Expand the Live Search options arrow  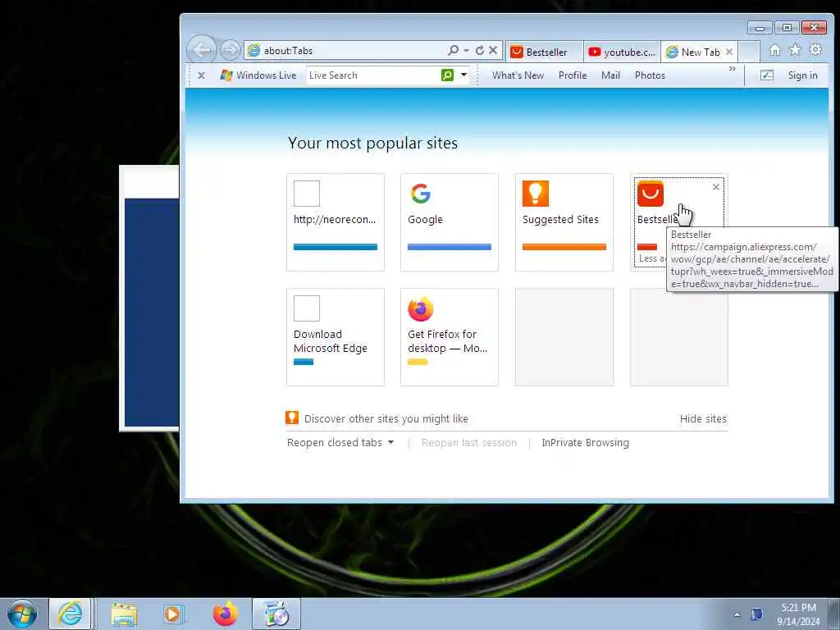pos(464,75)
